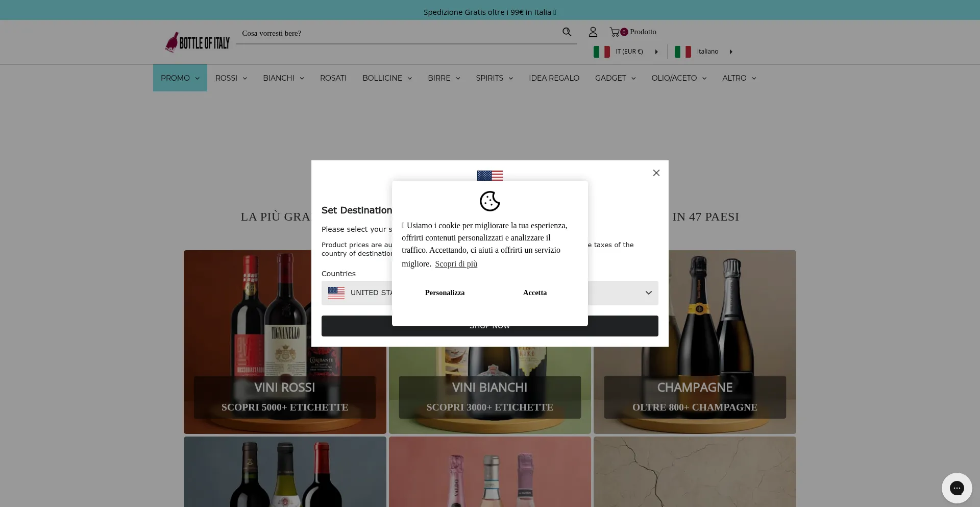Open the GADGET menu
The height and width of the screenshot is (507, 980).
616,78
